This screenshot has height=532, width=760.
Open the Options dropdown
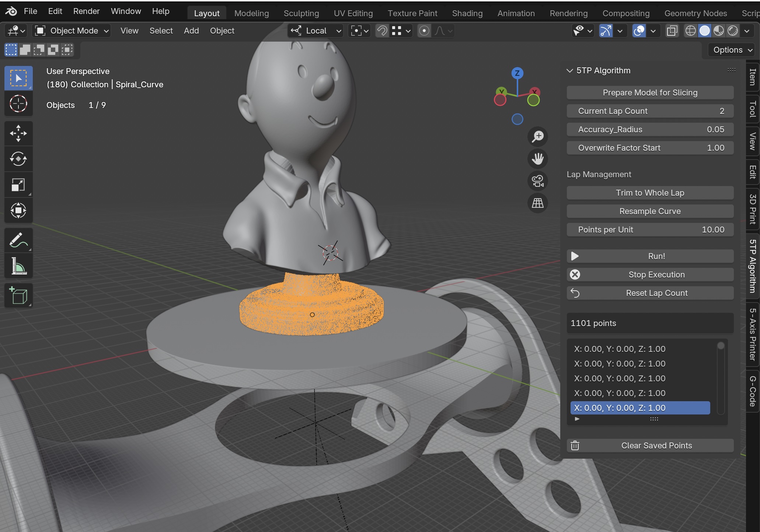(x=732, y=50)
